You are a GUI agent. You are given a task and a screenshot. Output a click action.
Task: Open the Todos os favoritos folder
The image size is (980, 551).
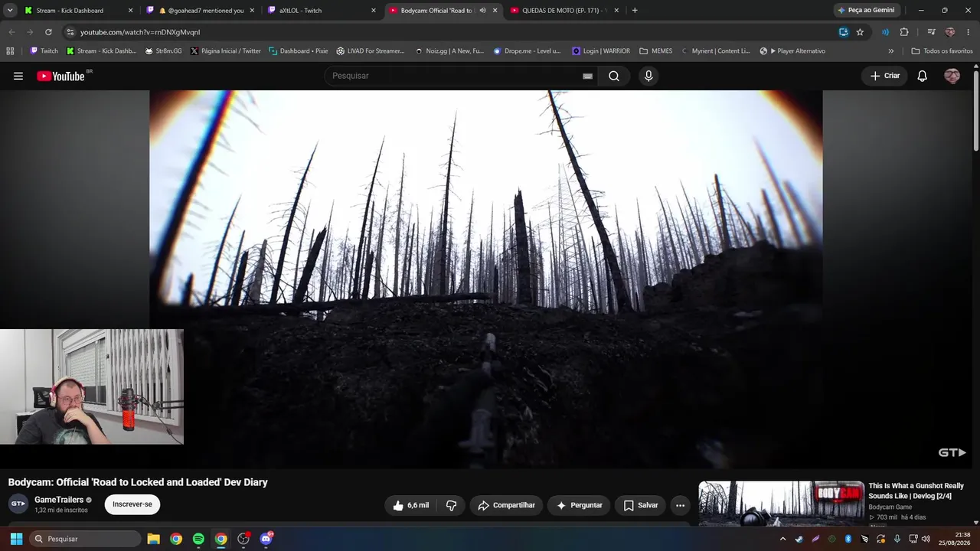pyautogui.click(x=942, y=51)
